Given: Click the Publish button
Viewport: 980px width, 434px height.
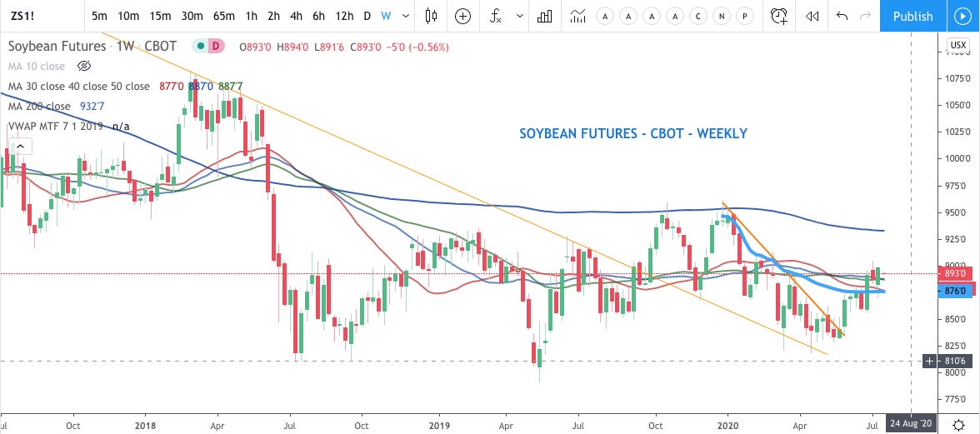Looking at the screenshot, I should point(913,16).
